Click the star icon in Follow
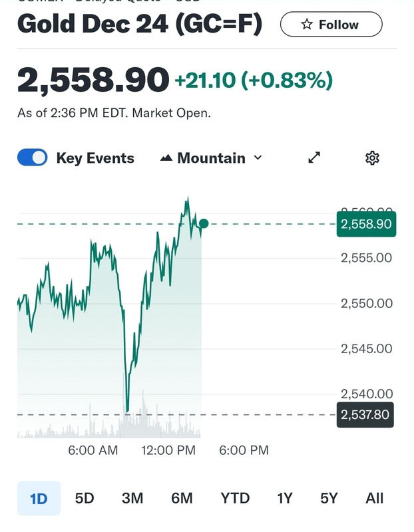Image resolution: width=414 pixels, height=532 pixels. click(x=307, y=25)
